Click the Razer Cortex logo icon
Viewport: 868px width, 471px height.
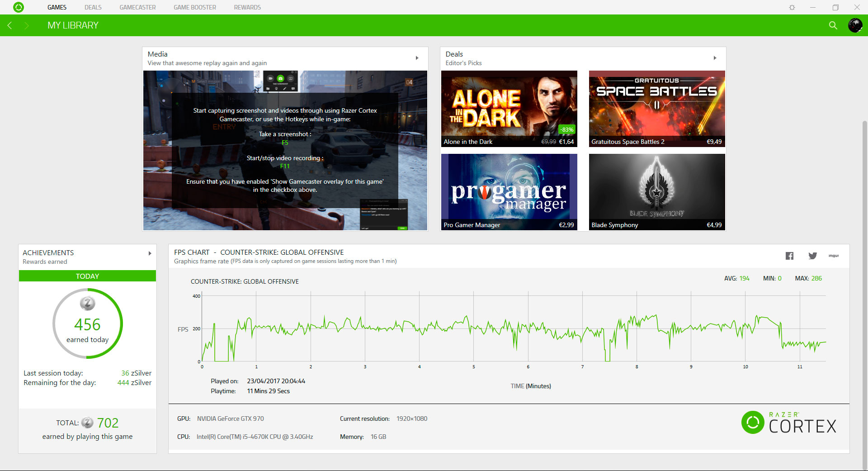(x=19, y=7)
